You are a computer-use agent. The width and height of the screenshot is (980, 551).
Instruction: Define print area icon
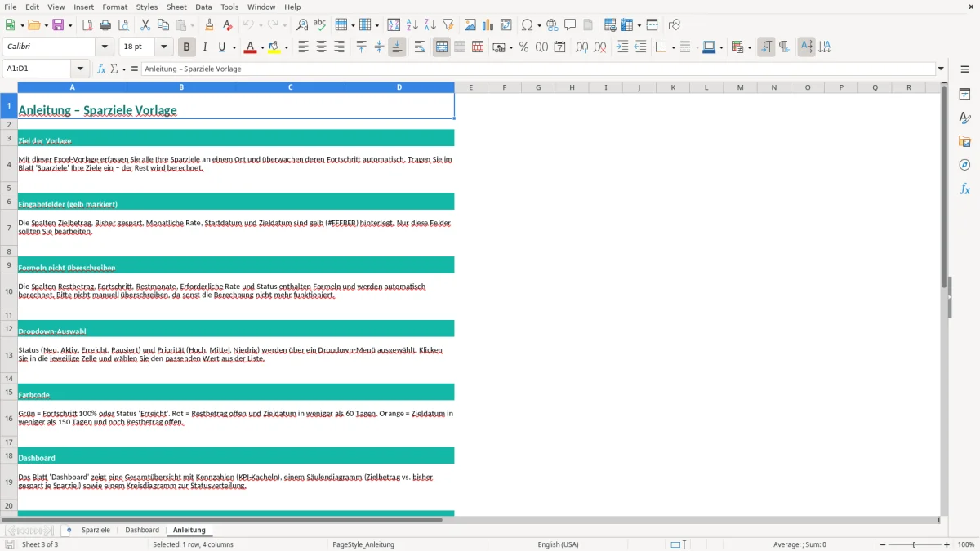[x=610, y=25]
